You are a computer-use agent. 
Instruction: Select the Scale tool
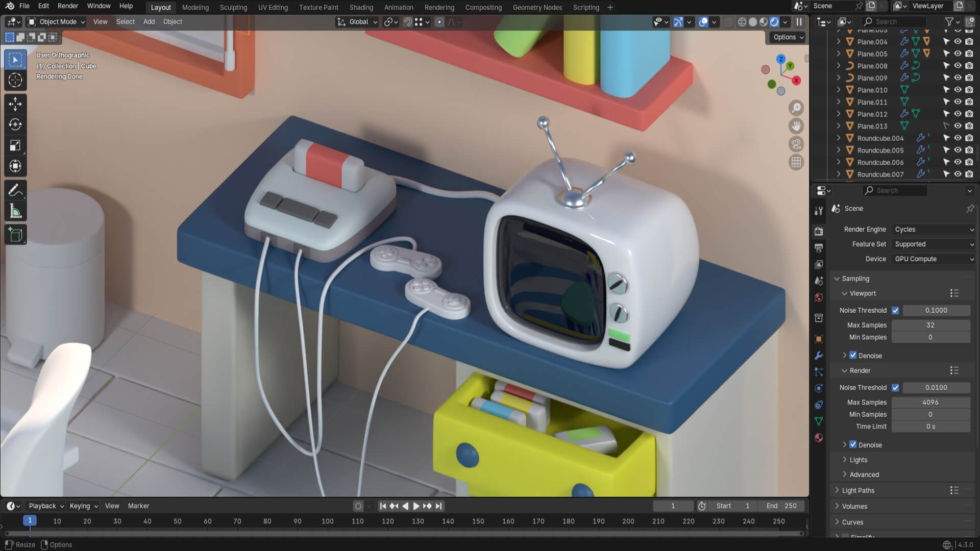pyautogui.click(x=15, y=145)
